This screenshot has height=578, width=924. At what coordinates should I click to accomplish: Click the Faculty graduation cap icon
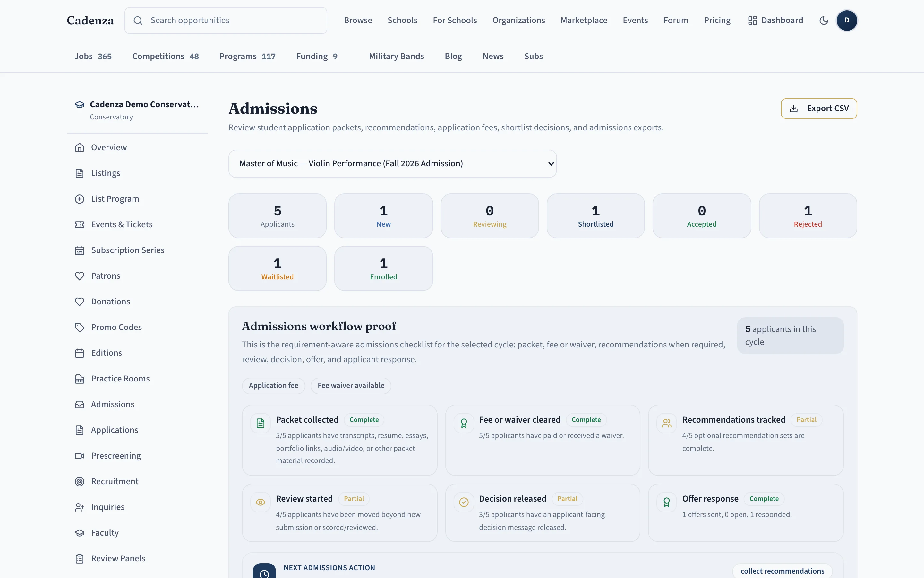pos(80,533)
